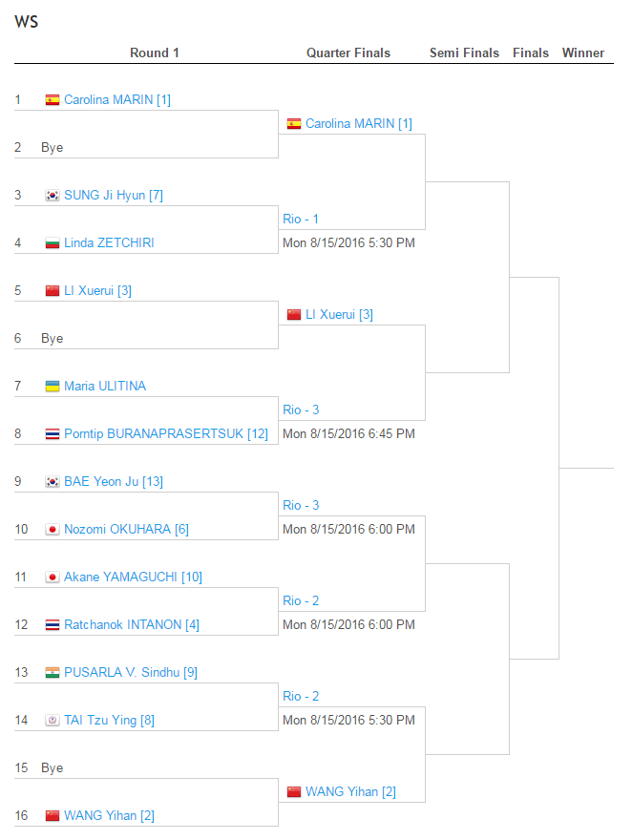632x840 pixels.
Task: Click the Thai flag beside Porntip BURANAPRASERTSUK
Action: [x=53, y=434]
